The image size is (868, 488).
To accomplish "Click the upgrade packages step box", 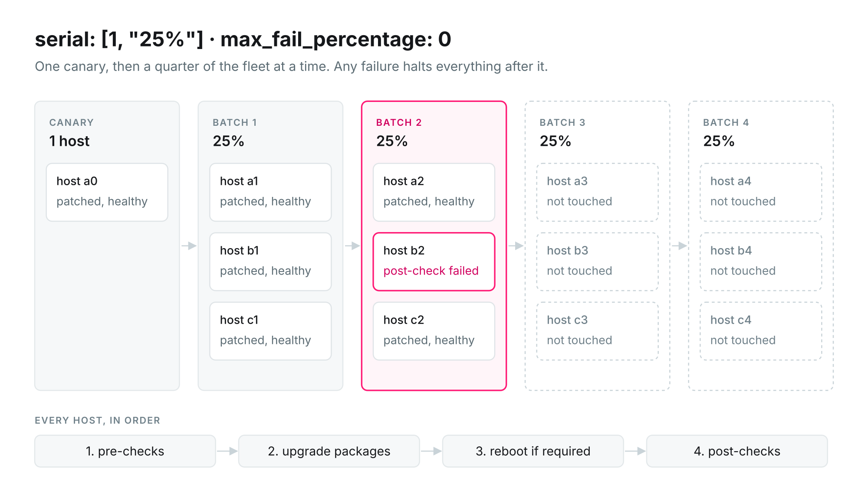I will (x=329, y=451).
